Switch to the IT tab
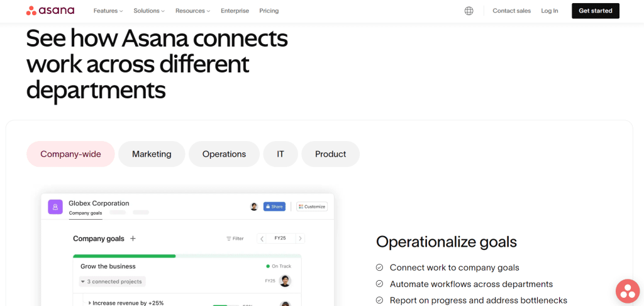 point(280,154)
